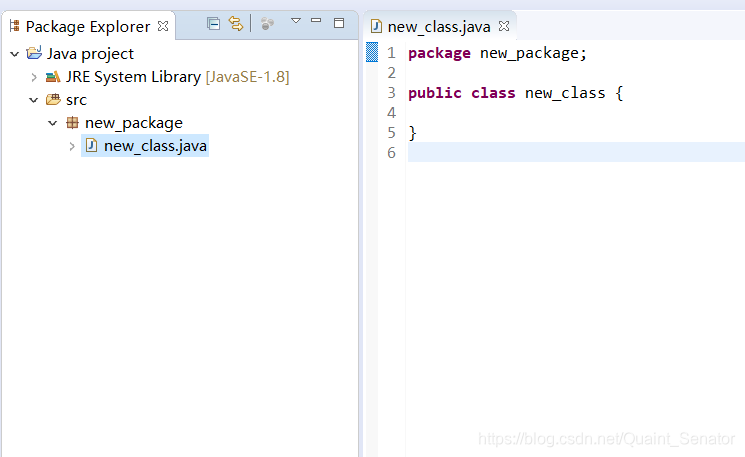Toggle Link with Editor in Package Explorer
The image size is (745, 457).
(x=236, y=23)
